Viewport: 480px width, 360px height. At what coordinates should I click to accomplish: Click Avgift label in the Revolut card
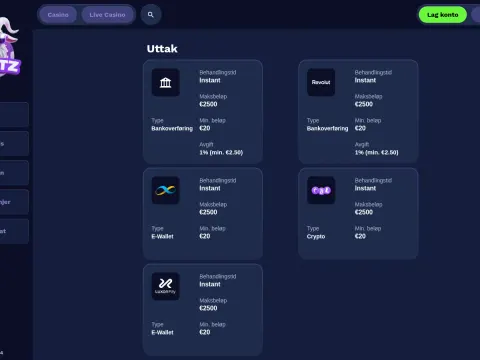point(362,145)
